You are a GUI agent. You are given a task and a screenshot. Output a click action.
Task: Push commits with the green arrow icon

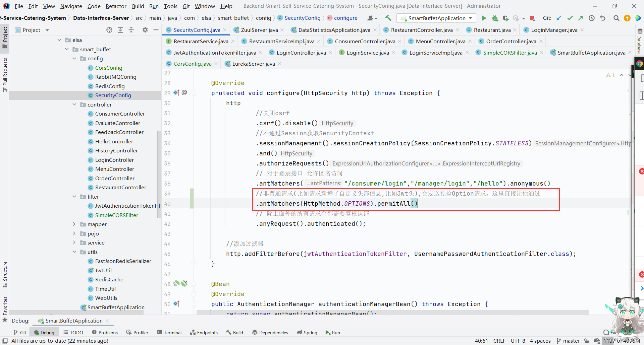(x=581, y=18)
